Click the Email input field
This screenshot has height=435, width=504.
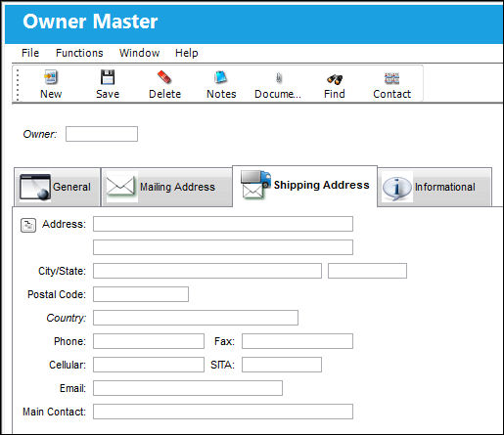click(x=188, y=388)
